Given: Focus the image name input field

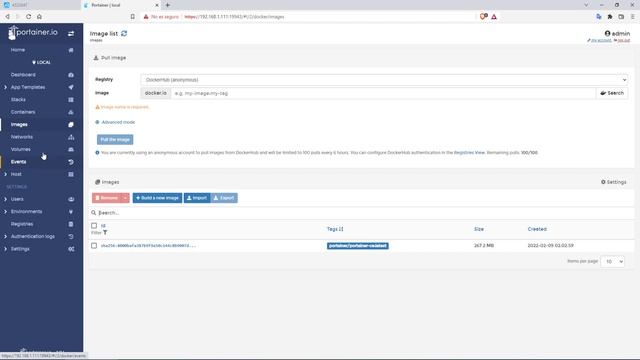Looking at the screenshot, I should coord(383,93).
